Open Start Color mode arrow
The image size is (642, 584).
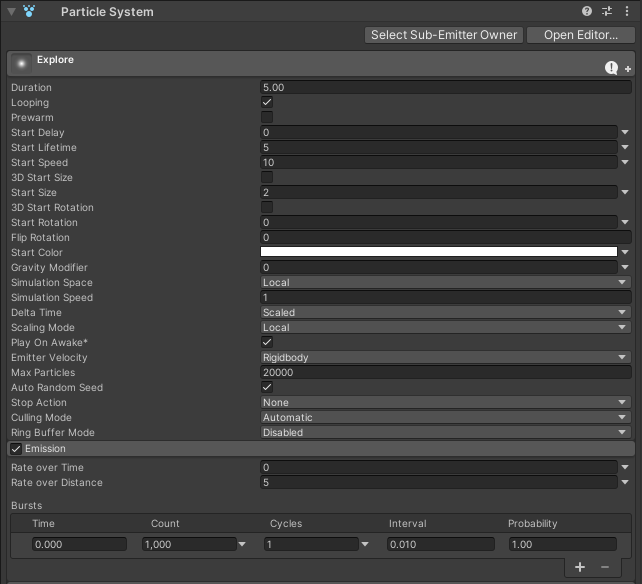(x=625, y=252)
